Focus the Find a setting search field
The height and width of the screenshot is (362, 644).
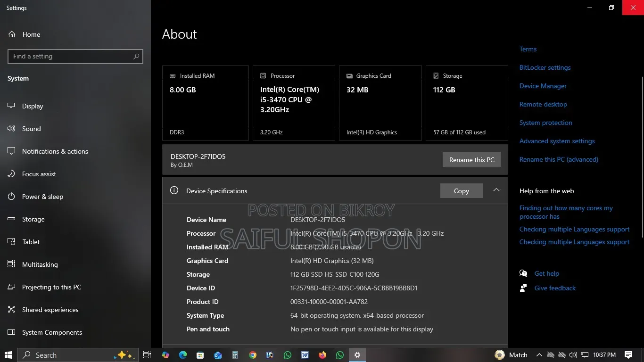pos(75,57)
